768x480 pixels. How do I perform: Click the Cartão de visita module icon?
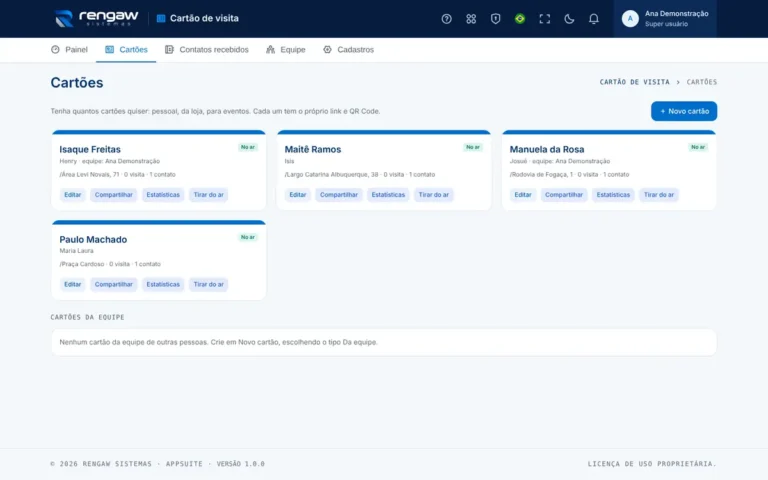pos(161,19)
